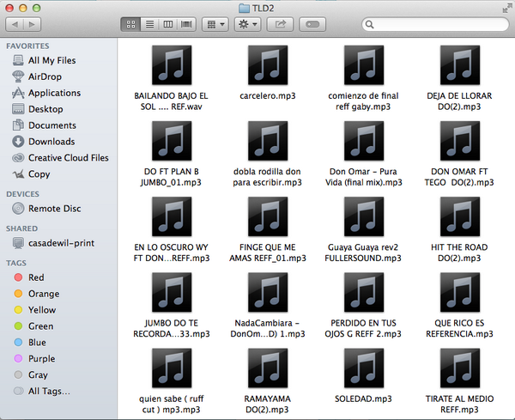Click into the search field
Viewport: 515px width, 420px height.
pyautogui.click(x=435, y=25)
